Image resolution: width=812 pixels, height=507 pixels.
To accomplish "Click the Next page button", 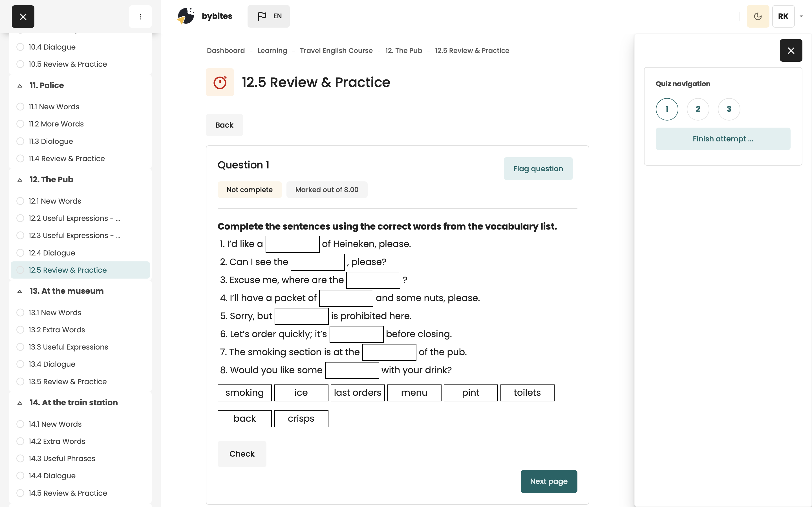I will click(x=549, y=481).
